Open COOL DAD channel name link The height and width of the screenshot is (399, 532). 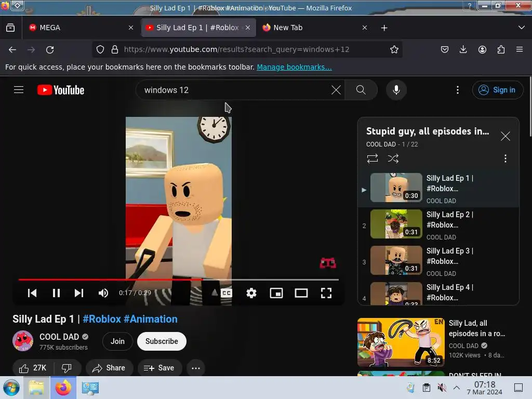tap(59, 337)
